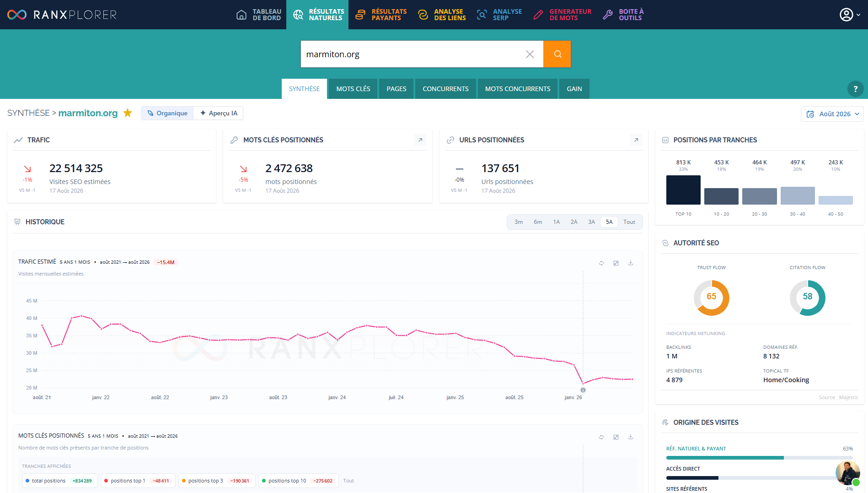
Task: Download the Trafic Estimé chart
Action: (631, 263)
